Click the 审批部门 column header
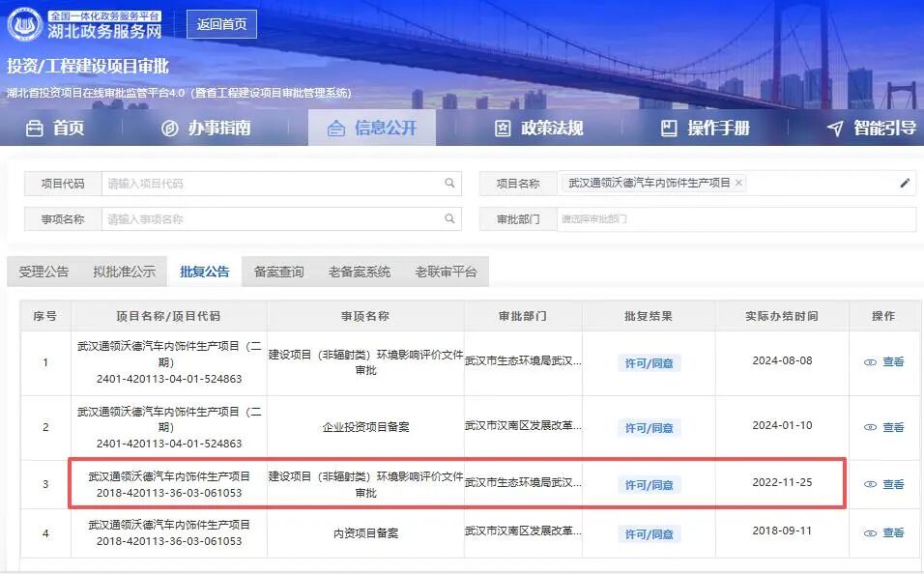The image size is (924, 574). pyautogui.click(x=523, y=316)
